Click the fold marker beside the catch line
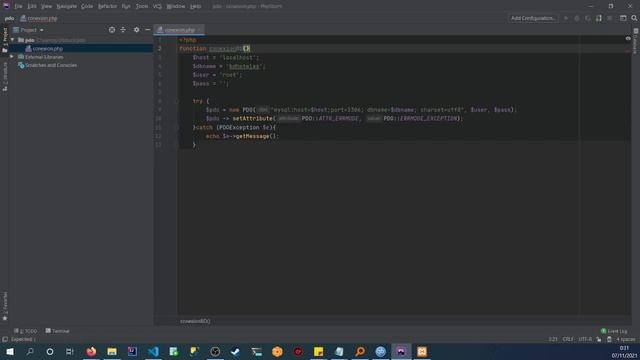Image resolution: width=640 pixels, height=360 pixels. tap(178, 127)
